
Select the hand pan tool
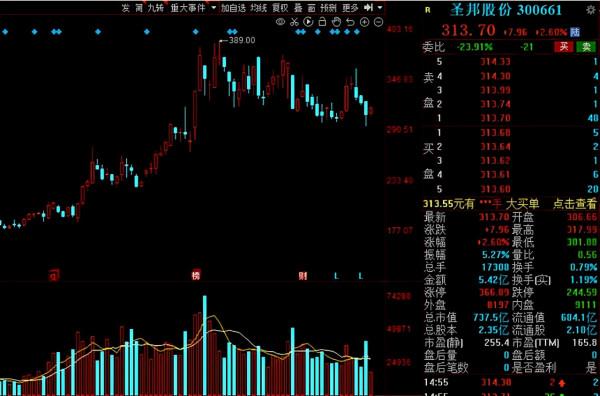[x=336, y=22]
